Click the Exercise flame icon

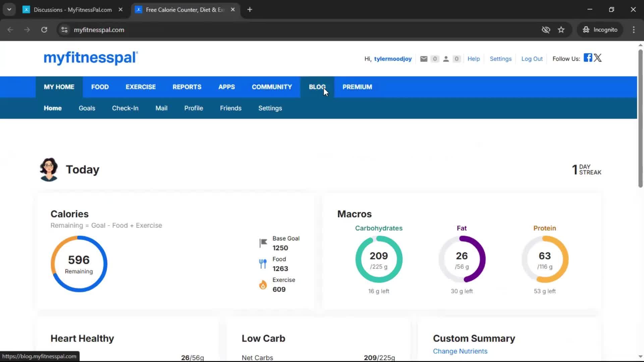click(263, 285)
